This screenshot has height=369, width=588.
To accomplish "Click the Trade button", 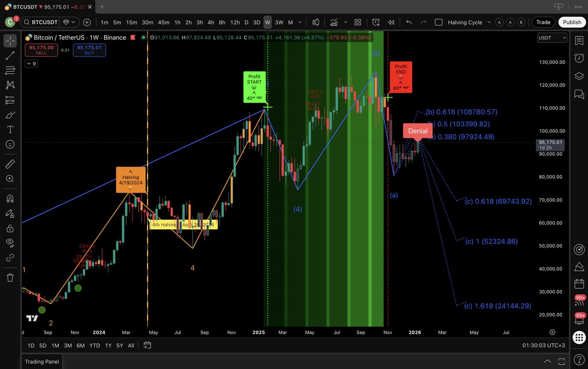I will click(x=543, y=22).
